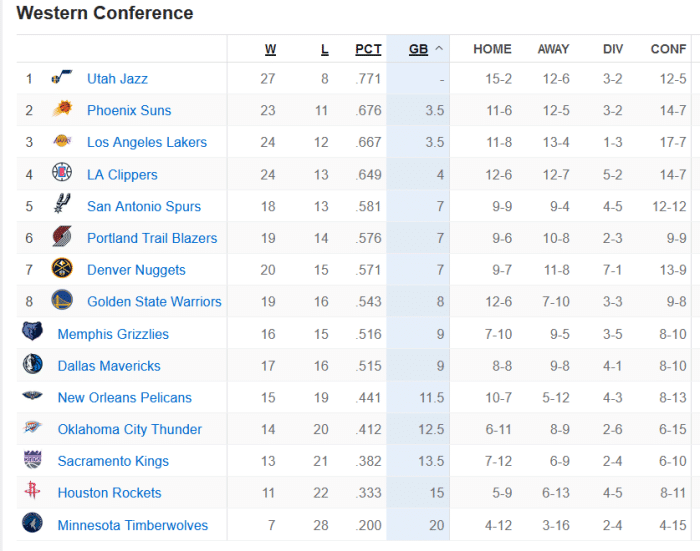Click the San Antonio Spurs logo
700x551 pixels.
[62, 205]
